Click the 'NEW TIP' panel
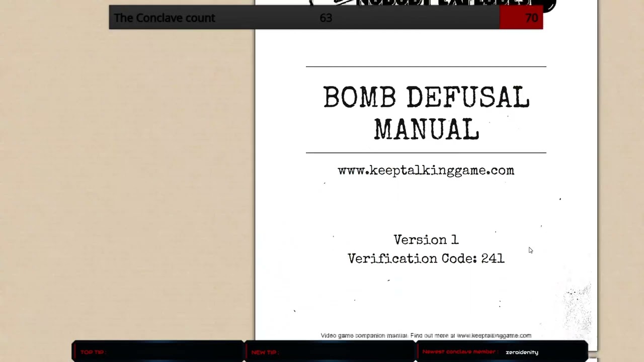 click(330, 351)
